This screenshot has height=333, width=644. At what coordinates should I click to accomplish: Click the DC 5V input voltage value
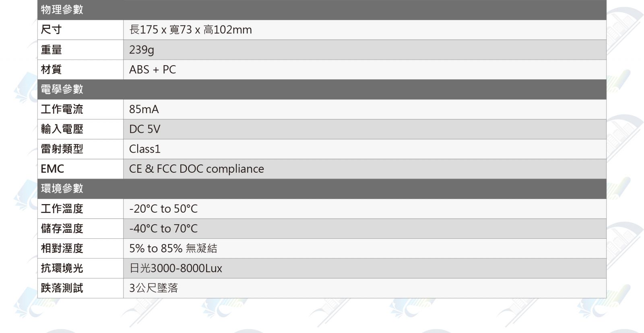[x=144, y=129]
